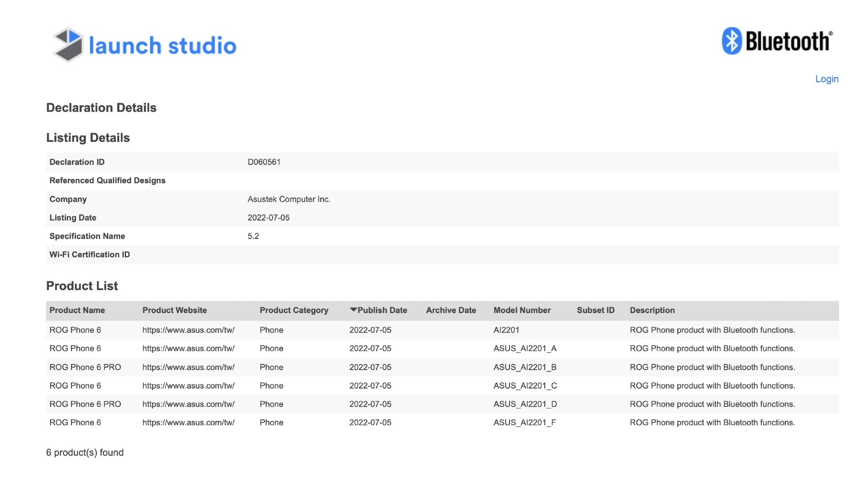Sort by Model Number column header
Viewport: 868px width, 488px height.
coord(522,310)
